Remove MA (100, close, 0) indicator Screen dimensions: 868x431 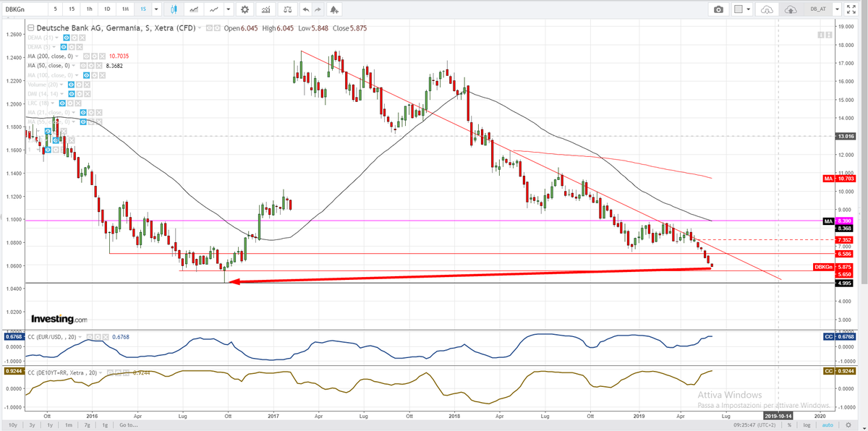(102, 75)
